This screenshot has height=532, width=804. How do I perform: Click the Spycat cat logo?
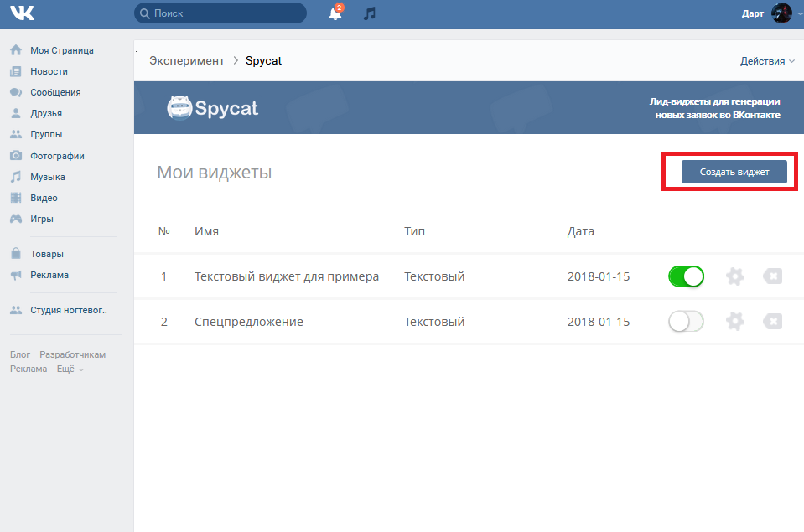[x=179, y=108]
